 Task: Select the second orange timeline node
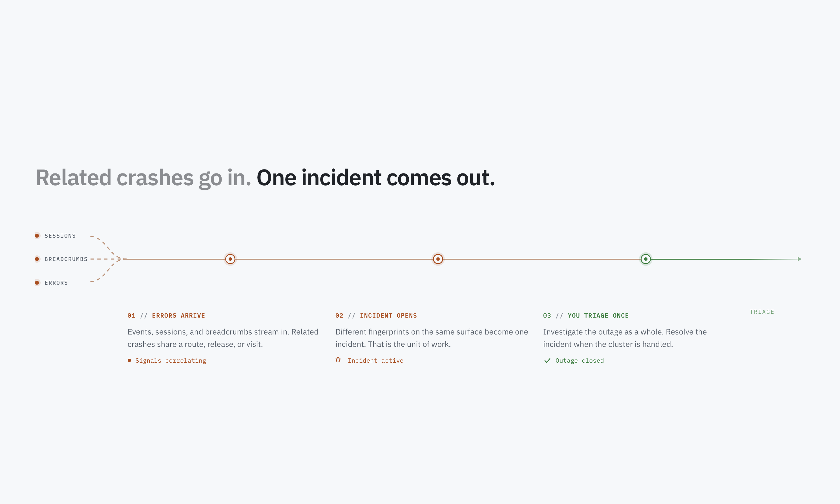[438, 259]
